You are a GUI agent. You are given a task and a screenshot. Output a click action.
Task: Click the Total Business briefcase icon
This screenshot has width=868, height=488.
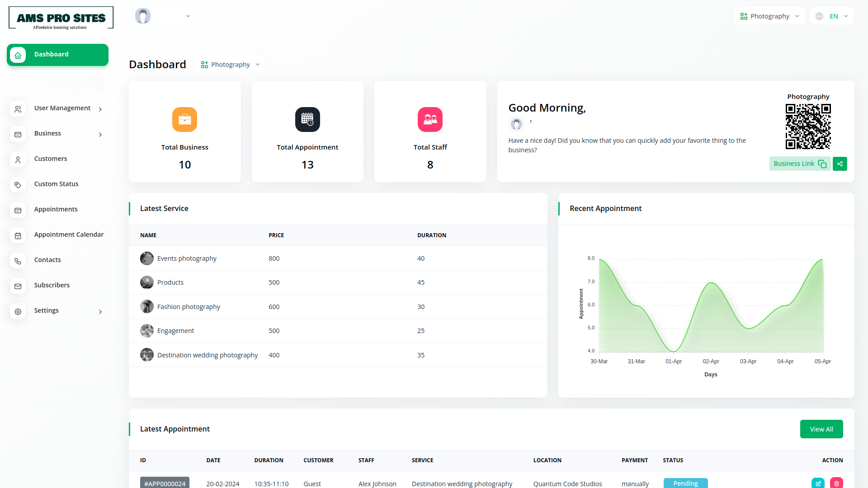tap(184, 119)
